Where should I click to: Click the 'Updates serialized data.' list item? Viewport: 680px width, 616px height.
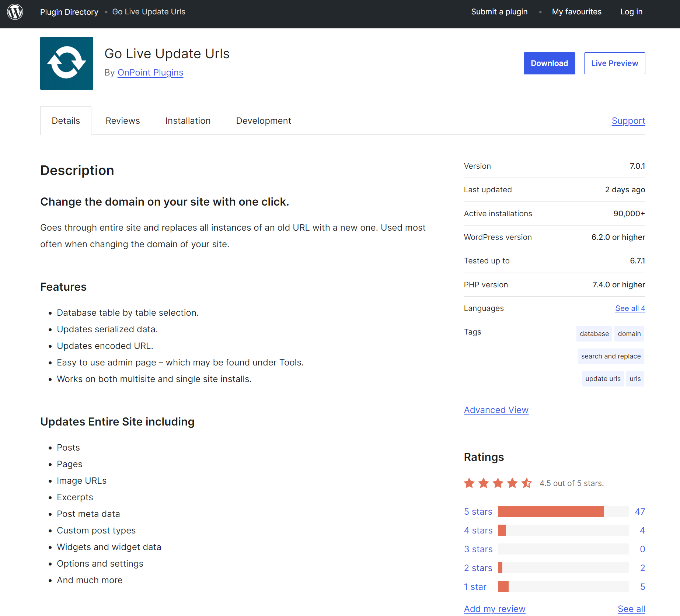[107, 329]
